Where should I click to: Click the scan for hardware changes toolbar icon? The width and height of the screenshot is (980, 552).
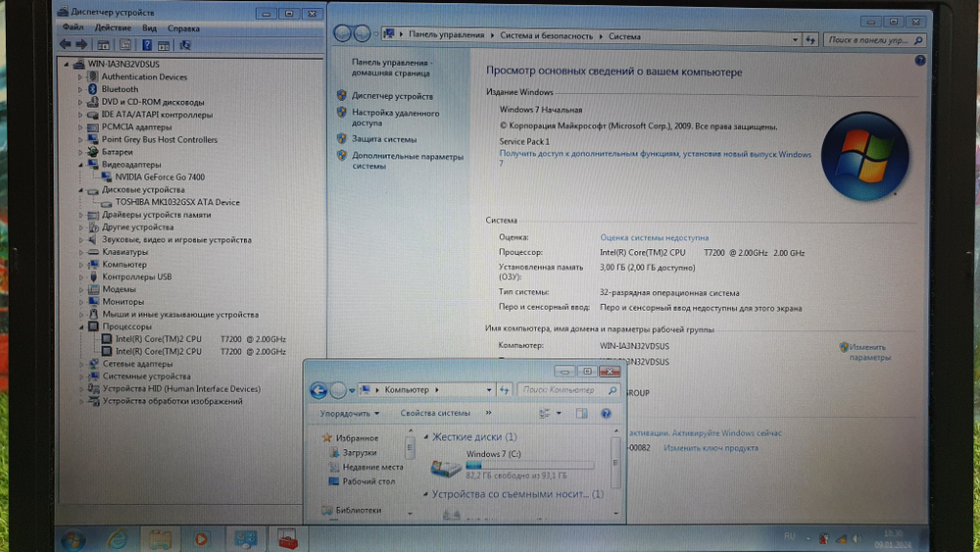[x=185, y=45]
